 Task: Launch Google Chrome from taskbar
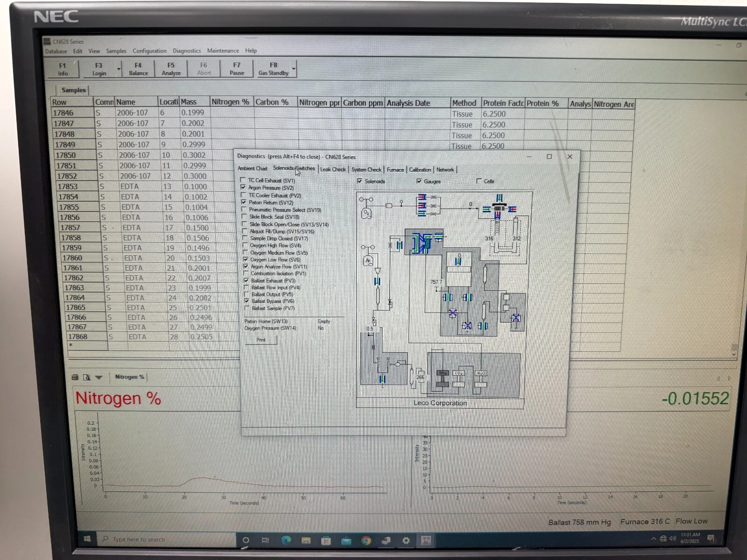(366, 540)
